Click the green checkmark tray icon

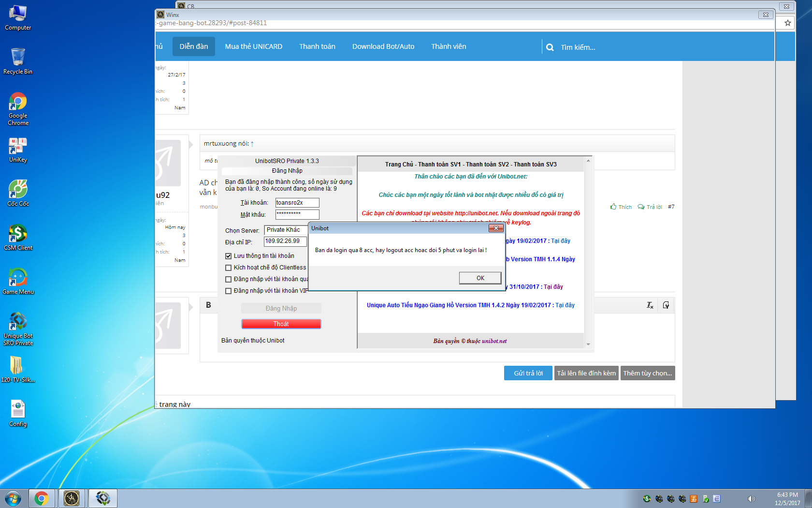706,499
